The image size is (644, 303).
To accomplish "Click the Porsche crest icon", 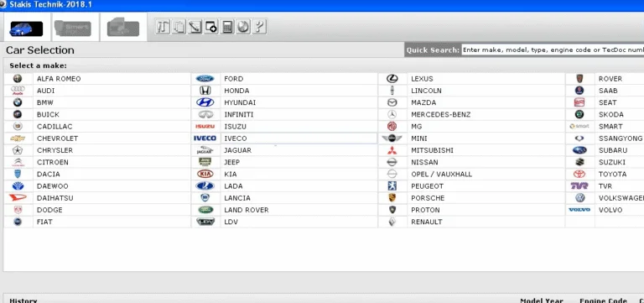I will (392, 198).
